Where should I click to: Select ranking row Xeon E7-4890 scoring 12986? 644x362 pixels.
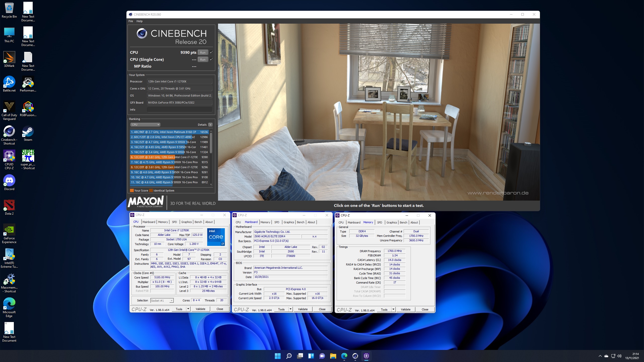tap(169, 137)
